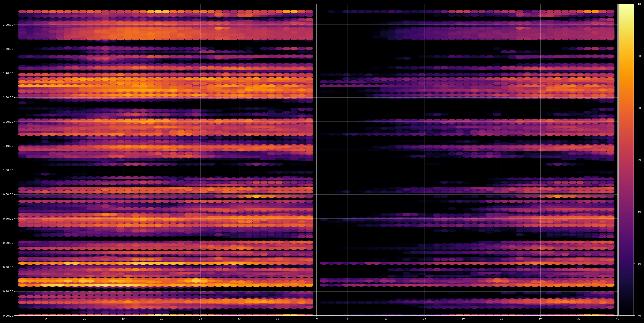This screenshot has height=323, width=644.
Task: Click x-axis label 20 of the right heatmap
Action: click(x=463, y=319)
